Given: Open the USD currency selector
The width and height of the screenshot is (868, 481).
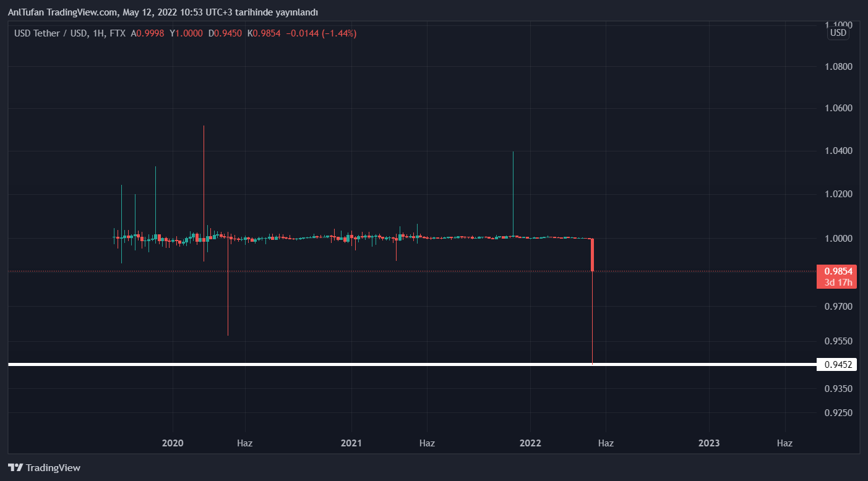Looking at the screenshot, I should (838, 33).
